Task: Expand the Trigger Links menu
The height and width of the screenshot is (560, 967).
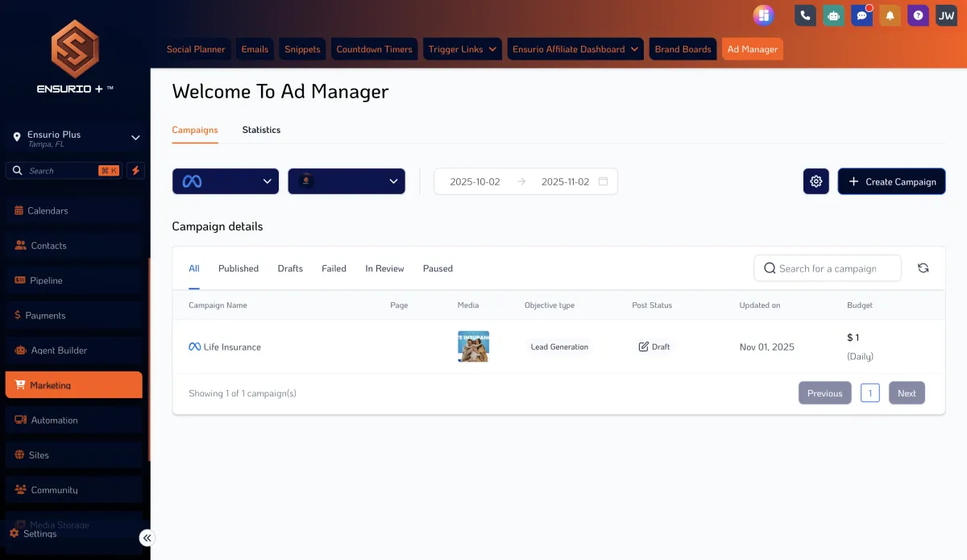Action: coord(463,49)
